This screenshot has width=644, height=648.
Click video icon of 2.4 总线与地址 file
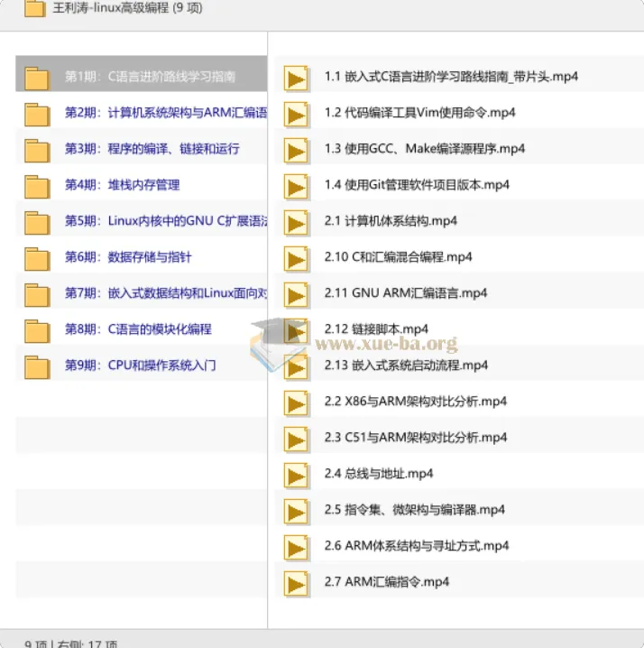(296, 476)
